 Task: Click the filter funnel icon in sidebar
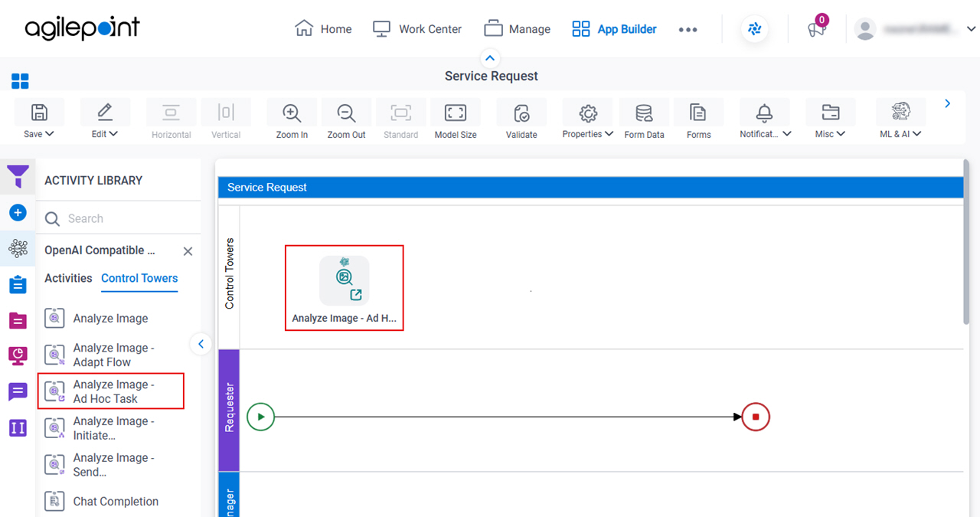[18, 178]
